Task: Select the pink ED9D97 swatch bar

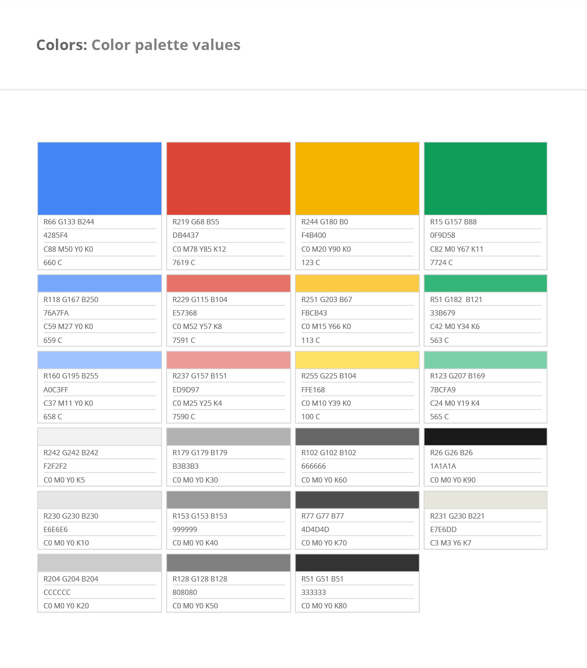Action: (x=228, y=360)
